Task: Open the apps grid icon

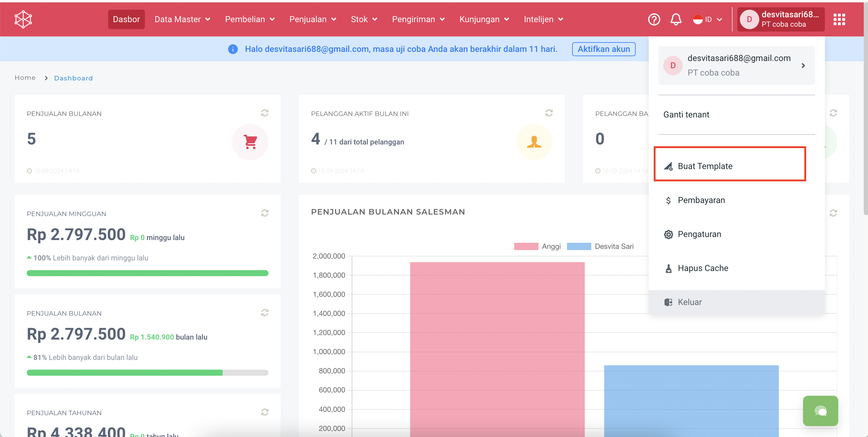Action: click(x=839, y=19)
